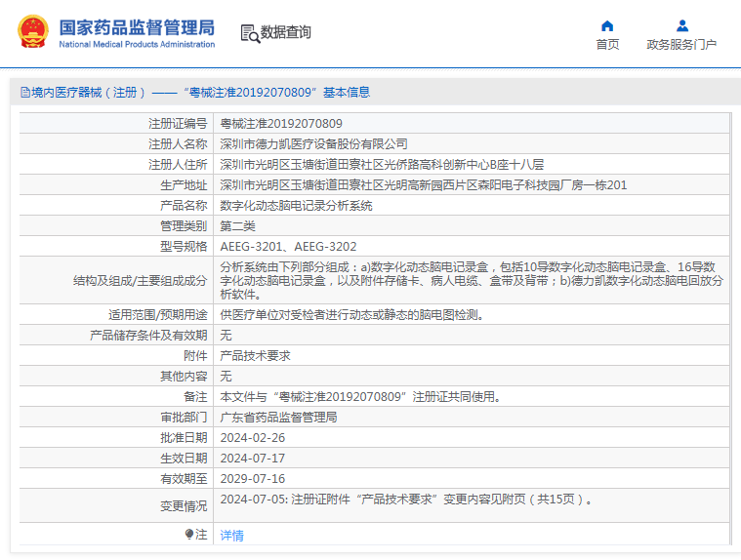Select effective date 2024-07-17
Viewport: 741px width, 560px height.
click(253, 458)
